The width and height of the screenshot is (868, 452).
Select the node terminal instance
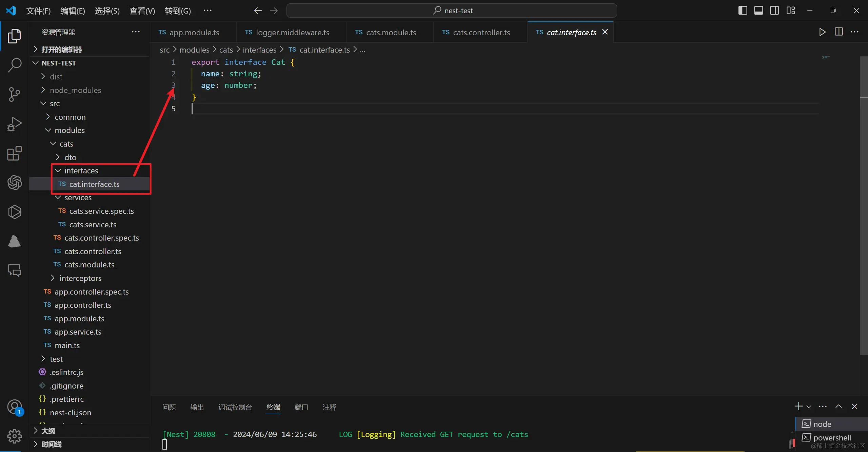[x=831, y=424]
